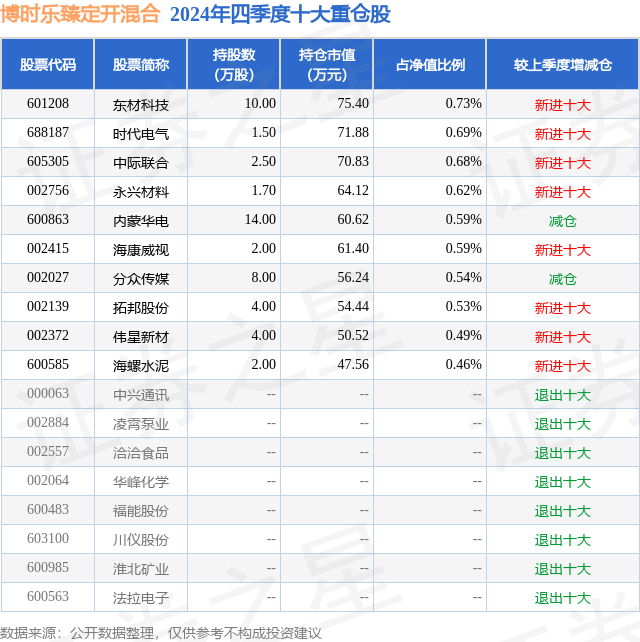Click stock name 海康威视
Viewport: 640px width, 642px height.
[141, 250]
